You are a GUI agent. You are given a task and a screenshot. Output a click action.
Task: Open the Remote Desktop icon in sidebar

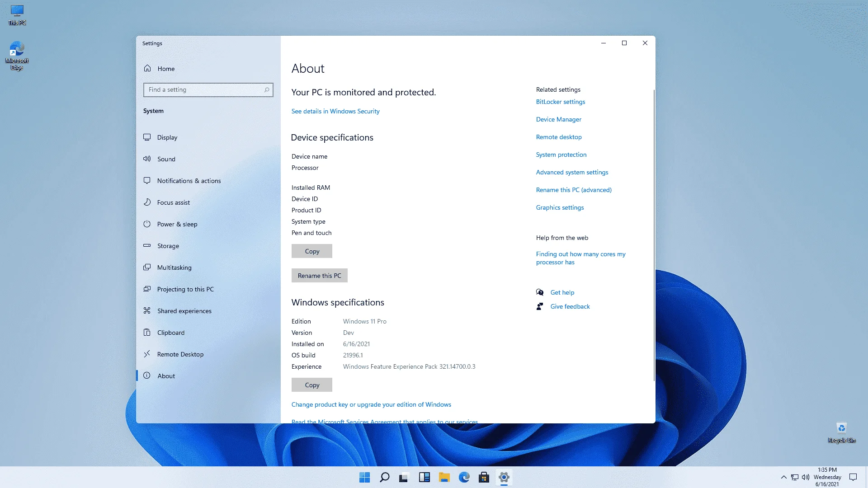[x=147, y=354]
